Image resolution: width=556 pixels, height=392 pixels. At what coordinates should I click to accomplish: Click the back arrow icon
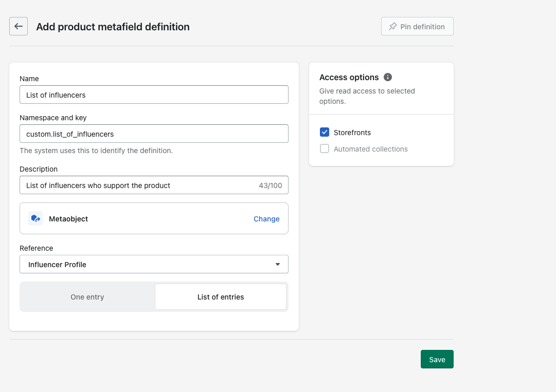(x=19, y=26)
